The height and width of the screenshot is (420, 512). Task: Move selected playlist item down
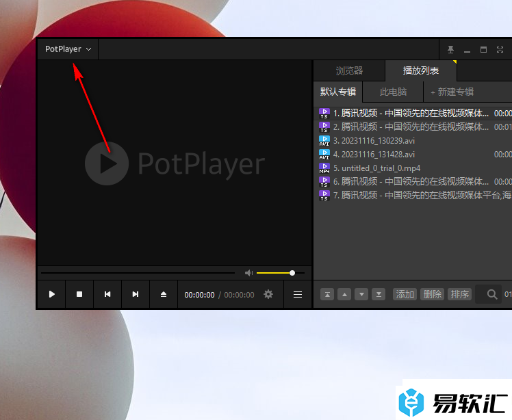pos(361,294)
